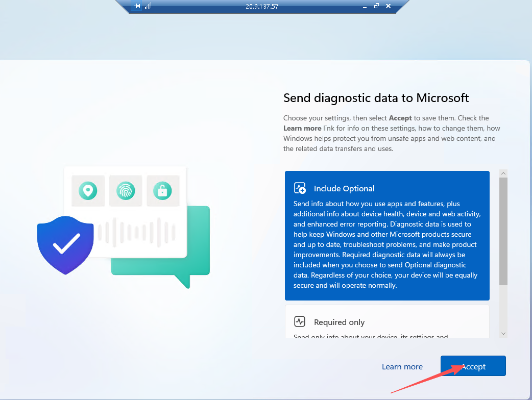Click the Required only heartbeat icon

pos(300,321)
